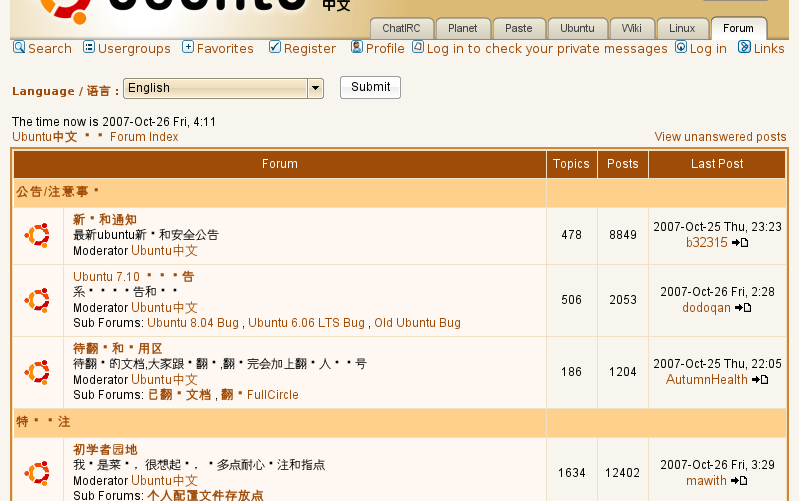This screenshot has height=501, width=799.
Task: Click View unanswered posts
Action: click(x=720, y=137)
